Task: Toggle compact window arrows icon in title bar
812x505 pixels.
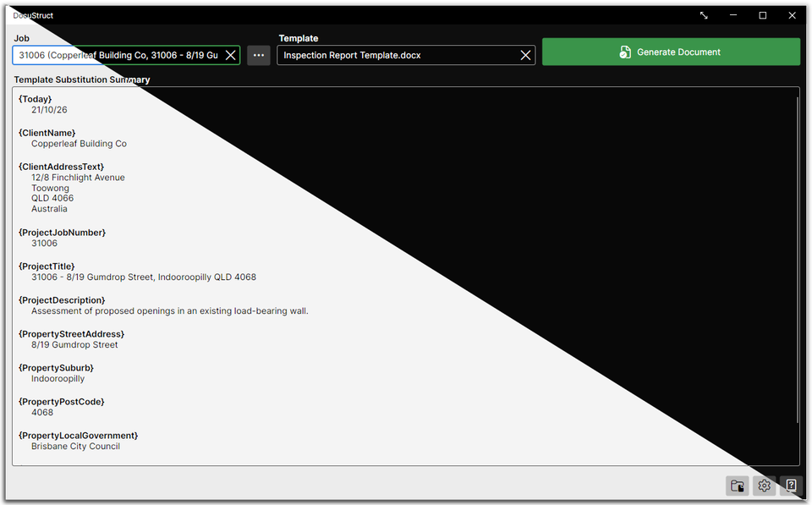Action: click(x=704, y=15)
